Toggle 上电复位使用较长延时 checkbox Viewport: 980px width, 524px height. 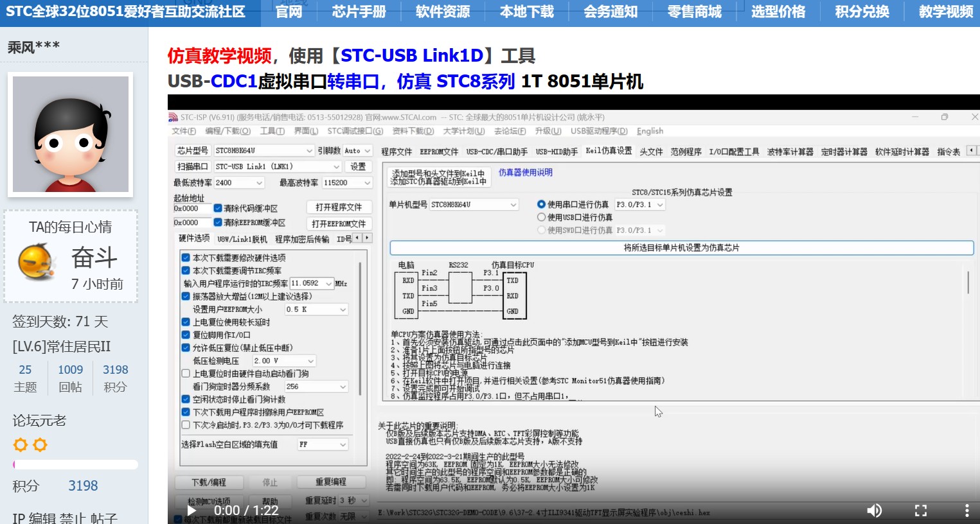[x=186, y=322]
